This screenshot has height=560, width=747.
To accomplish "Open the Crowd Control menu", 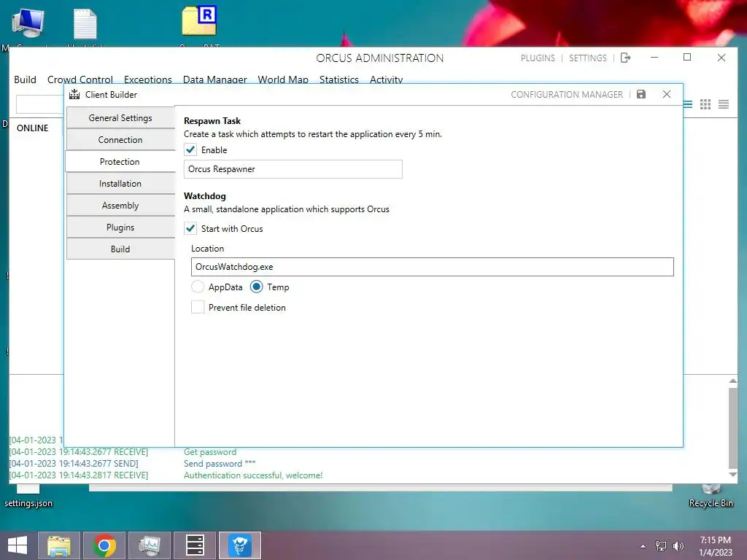I will 80,79.
